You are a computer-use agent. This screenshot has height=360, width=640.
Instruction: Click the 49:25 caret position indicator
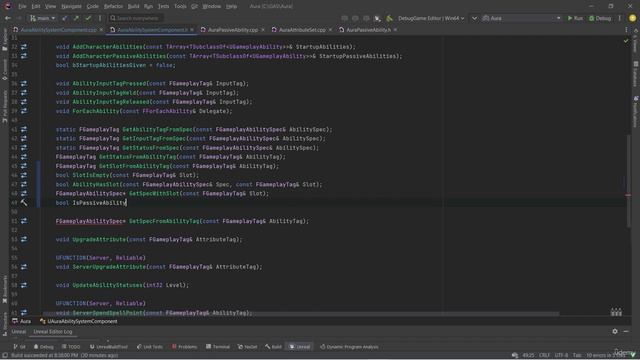[528, 356]
